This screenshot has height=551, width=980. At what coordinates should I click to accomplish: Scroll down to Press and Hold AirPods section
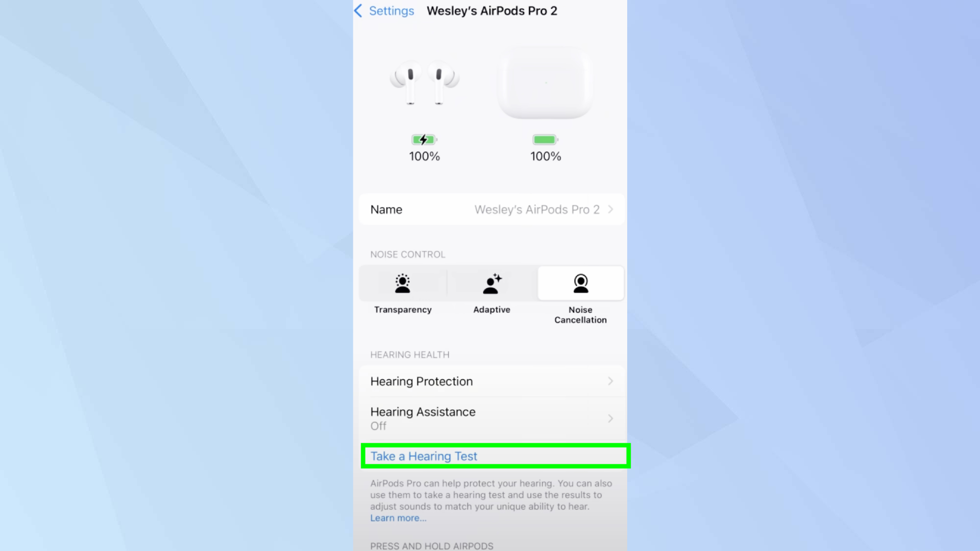(x=431, y=546)
